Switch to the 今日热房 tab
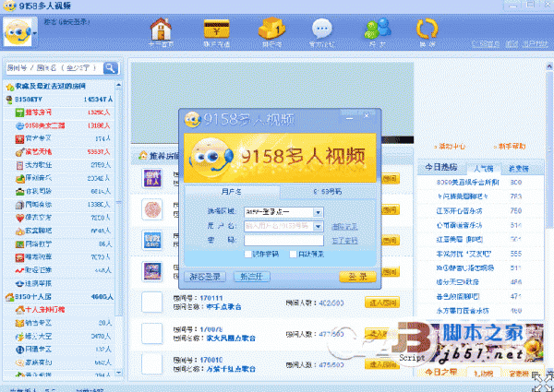 441,167
